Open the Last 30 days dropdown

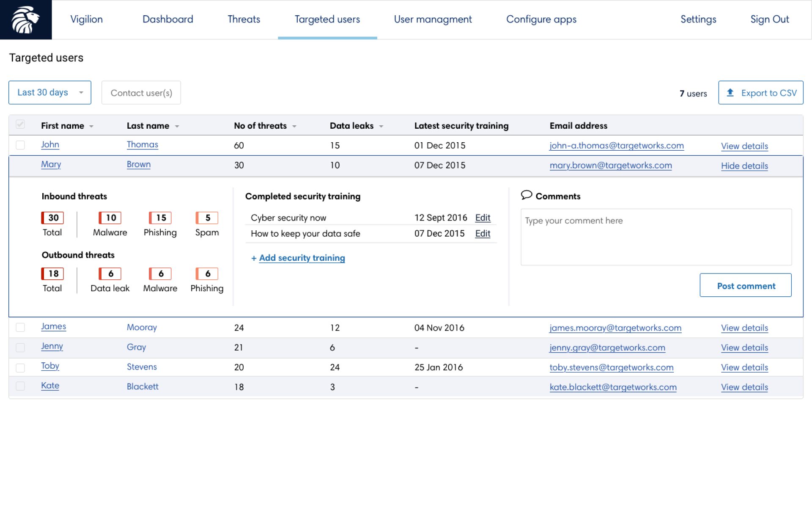point(50,93)
